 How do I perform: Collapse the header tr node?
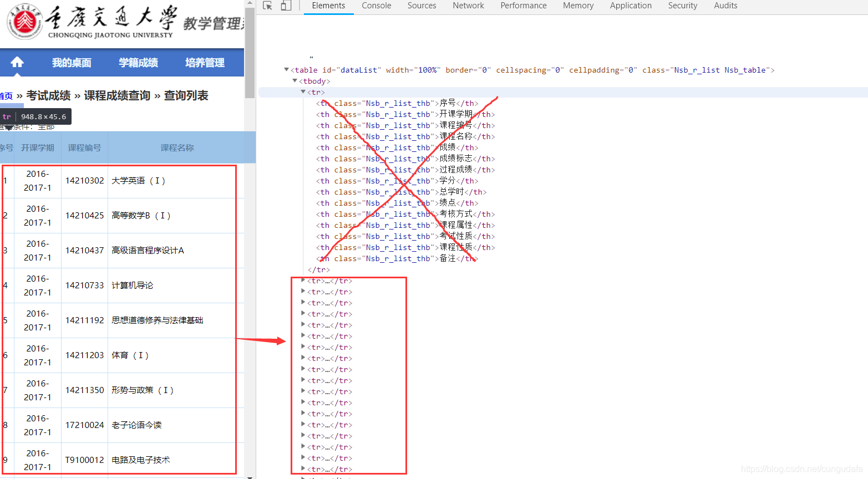[303, 92]
